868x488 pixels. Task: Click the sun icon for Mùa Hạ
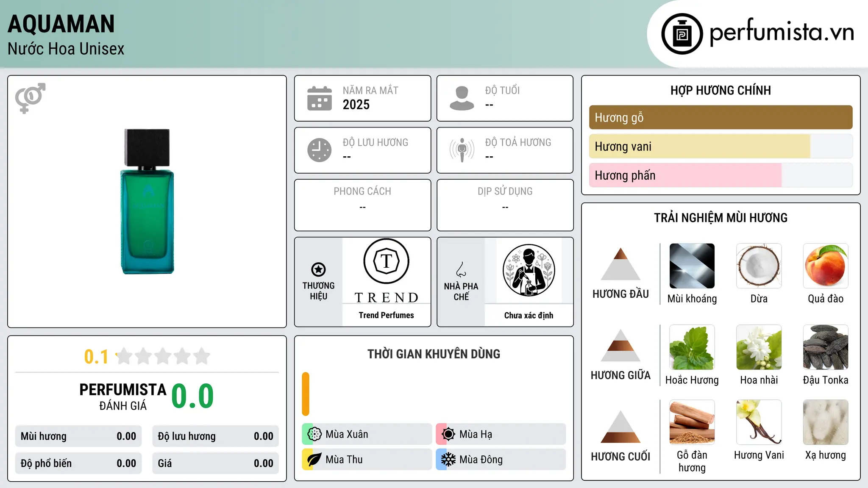[x=448, y=434]
